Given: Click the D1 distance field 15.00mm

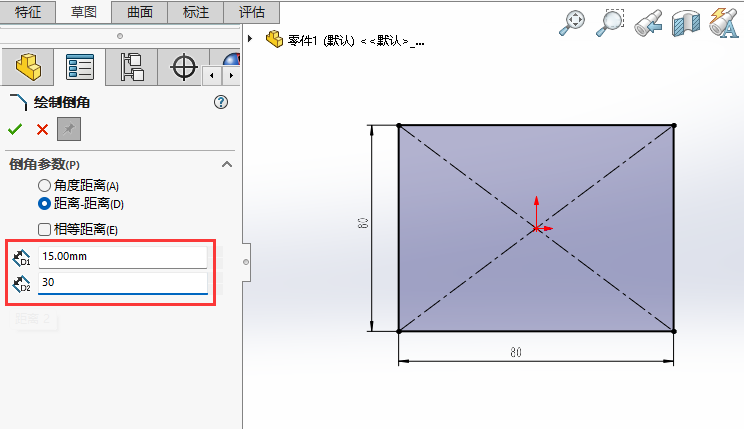Looking at the screenshot, I should click(123, 257).
